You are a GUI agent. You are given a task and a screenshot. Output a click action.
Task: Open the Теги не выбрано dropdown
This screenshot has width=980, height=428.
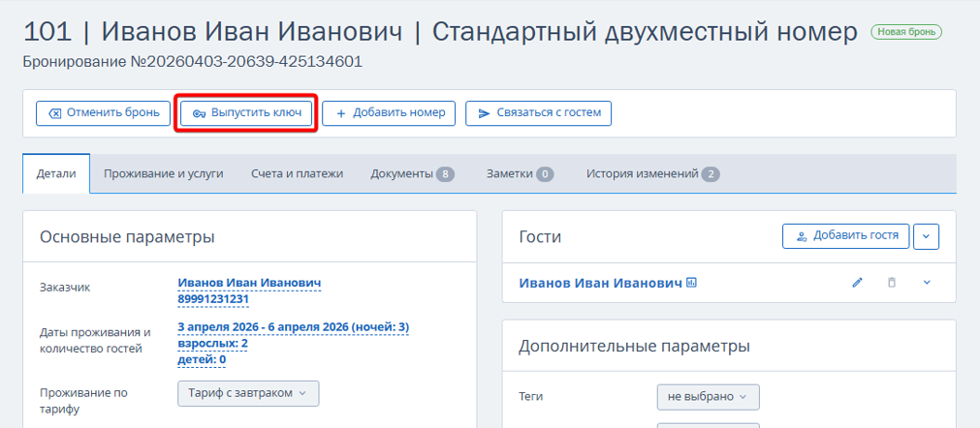tap(708, 397)
